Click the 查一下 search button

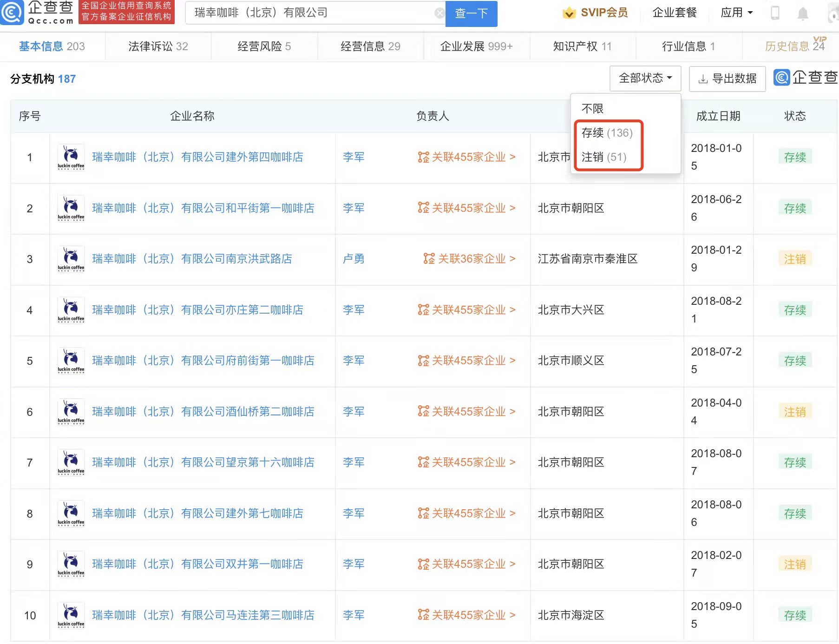point(471,13)
